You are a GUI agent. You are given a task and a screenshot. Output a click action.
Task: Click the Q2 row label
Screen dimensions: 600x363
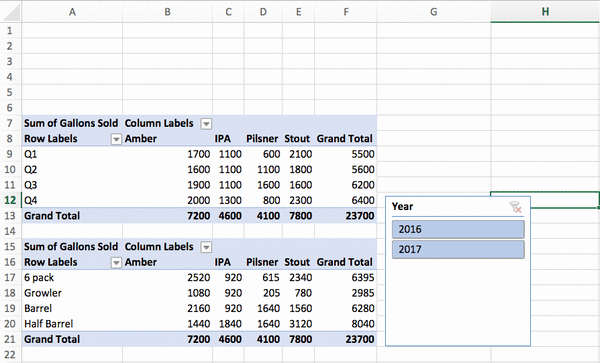(31, 169)
